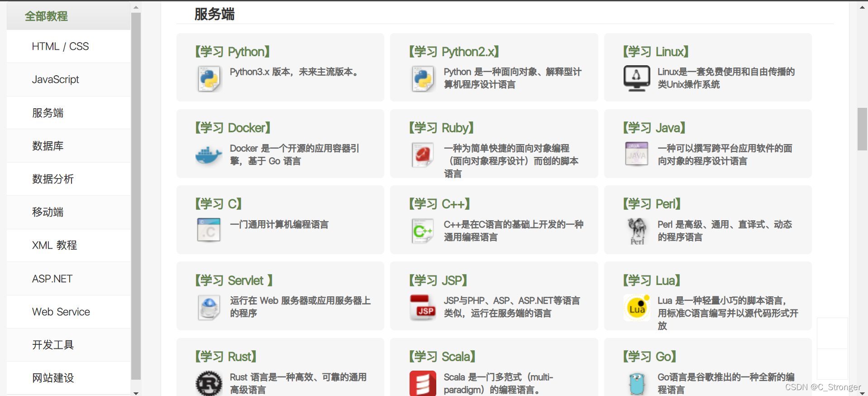Open the 【学习 Ruby】 tutorial link
Screen dimensions: 868x396
coord(441,128)
